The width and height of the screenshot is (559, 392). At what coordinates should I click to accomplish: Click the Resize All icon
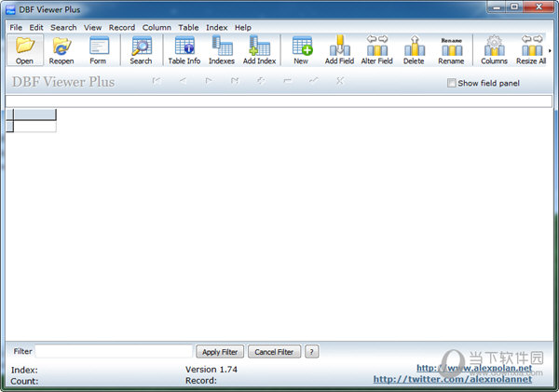point(531,50)
